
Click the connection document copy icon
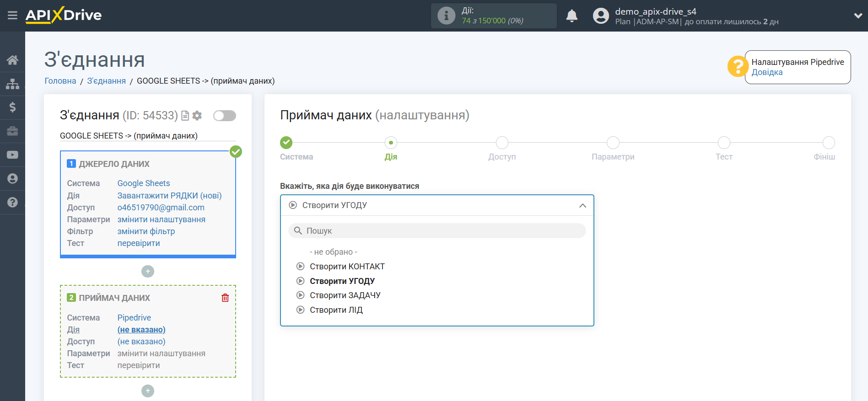[185, 116]
